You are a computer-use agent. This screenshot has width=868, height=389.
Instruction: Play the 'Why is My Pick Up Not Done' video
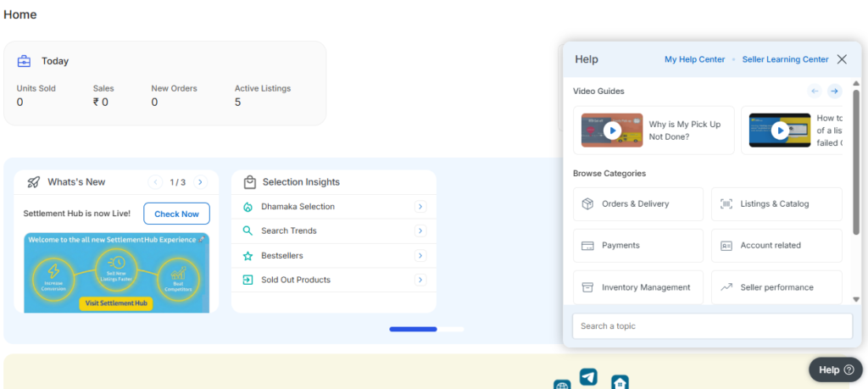point(611,131)
